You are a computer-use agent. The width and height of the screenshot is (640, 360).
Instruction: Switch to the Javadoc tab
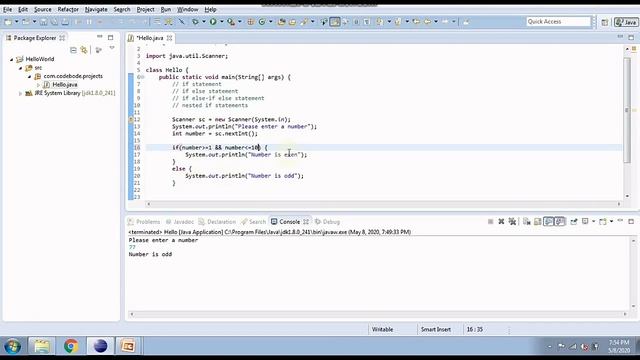(180, 222)
